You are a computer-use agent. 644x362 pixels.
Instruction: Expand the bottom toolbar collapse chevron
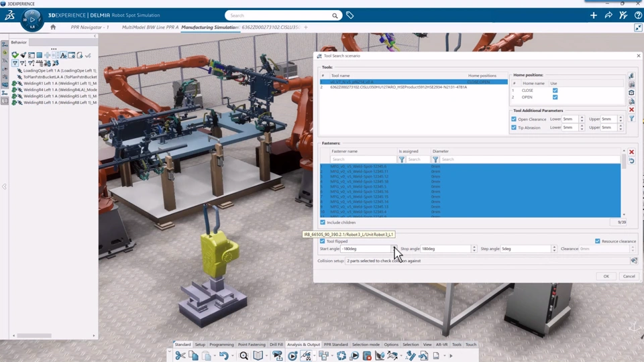point(169,352)
